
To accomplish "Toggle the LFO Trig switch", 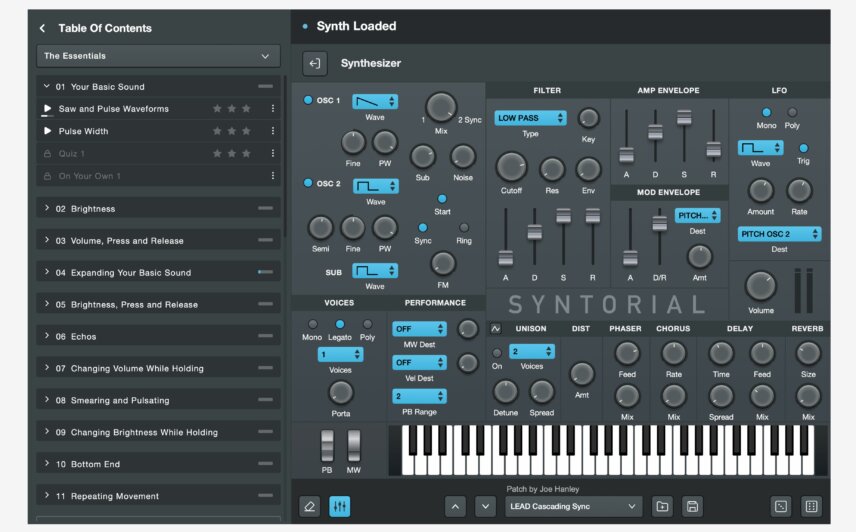I will point(803,148).
